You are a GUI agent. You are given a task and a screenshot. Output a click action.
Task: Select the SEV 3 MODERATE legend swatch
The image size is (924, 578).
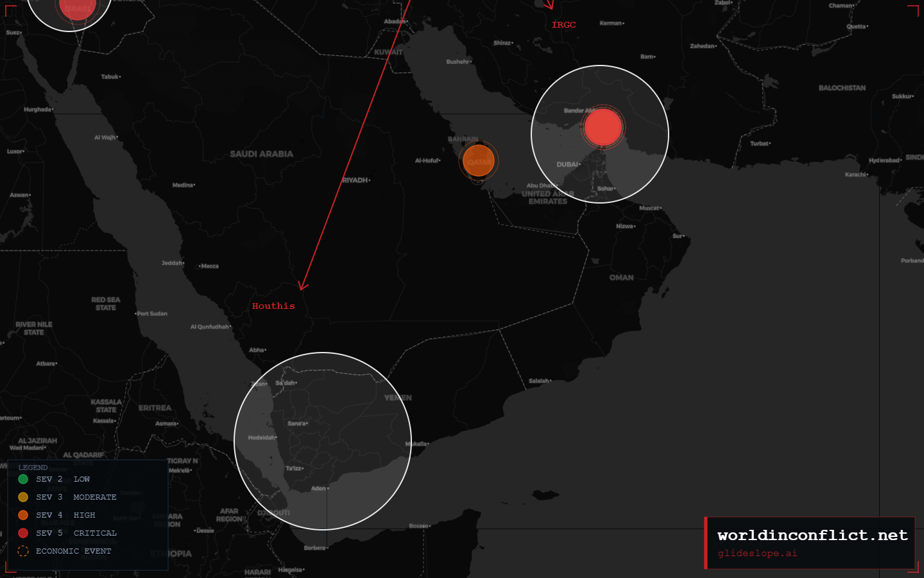(x=23, y=497)
